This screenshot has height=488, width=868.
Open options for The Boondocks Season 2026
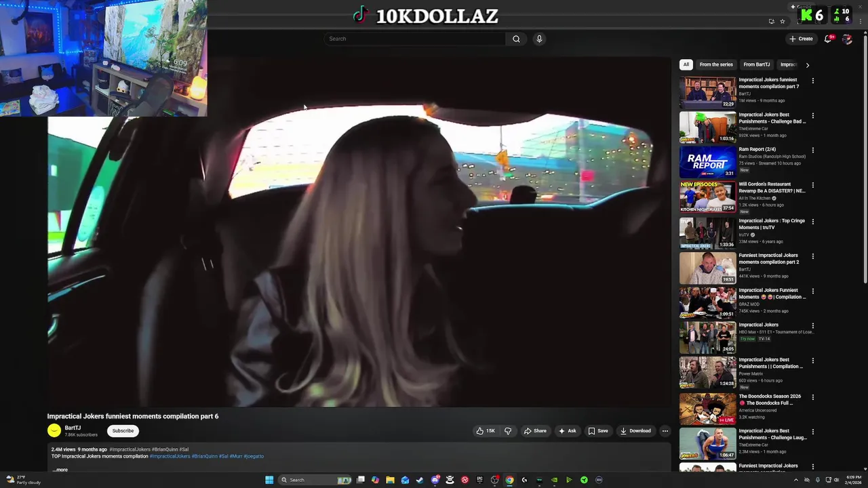(x=812, y=397)
